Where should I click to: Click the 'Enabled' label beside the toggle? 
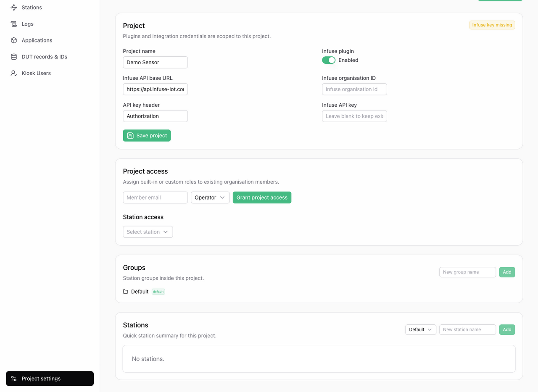point(348,60)
